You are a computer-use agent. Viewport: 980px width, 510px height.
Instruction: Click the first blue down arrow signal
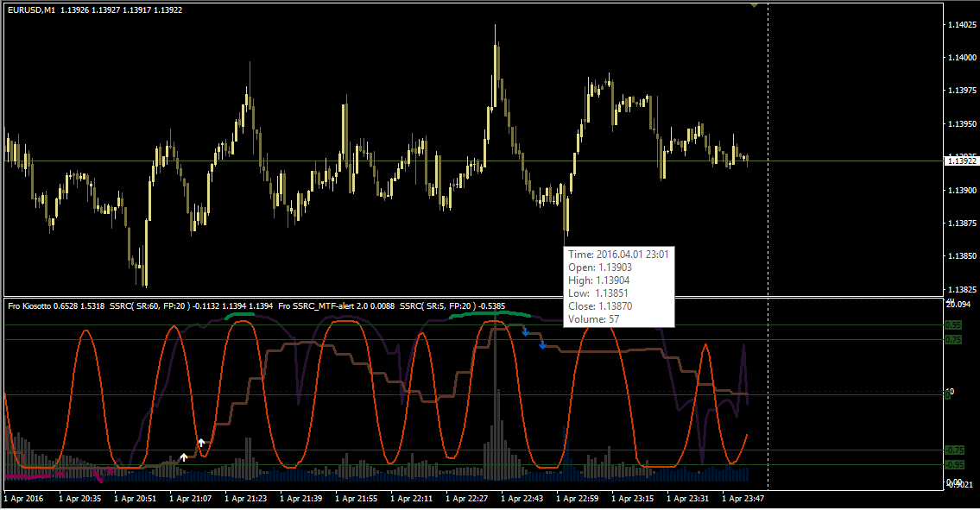526,332
